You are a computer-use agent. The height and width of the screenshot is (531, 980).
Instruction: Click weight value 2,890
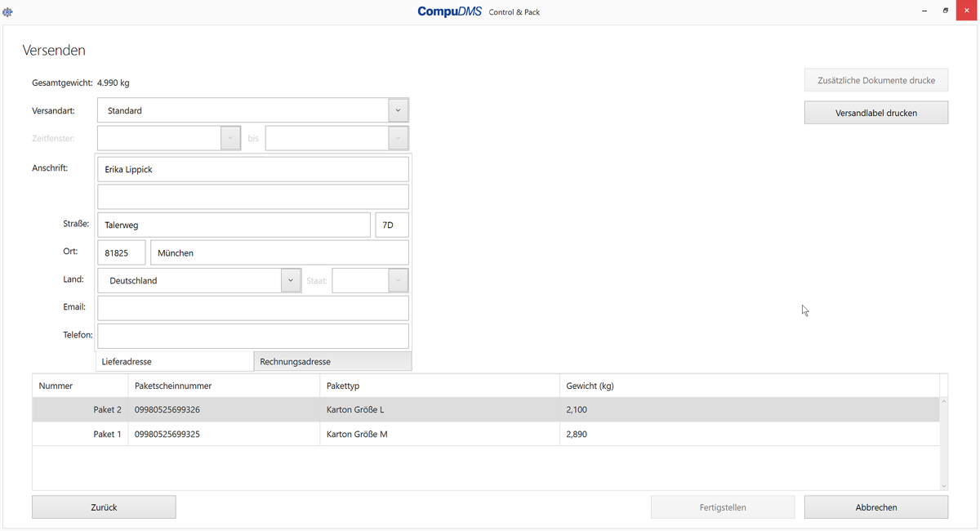(x=577, y=434)
